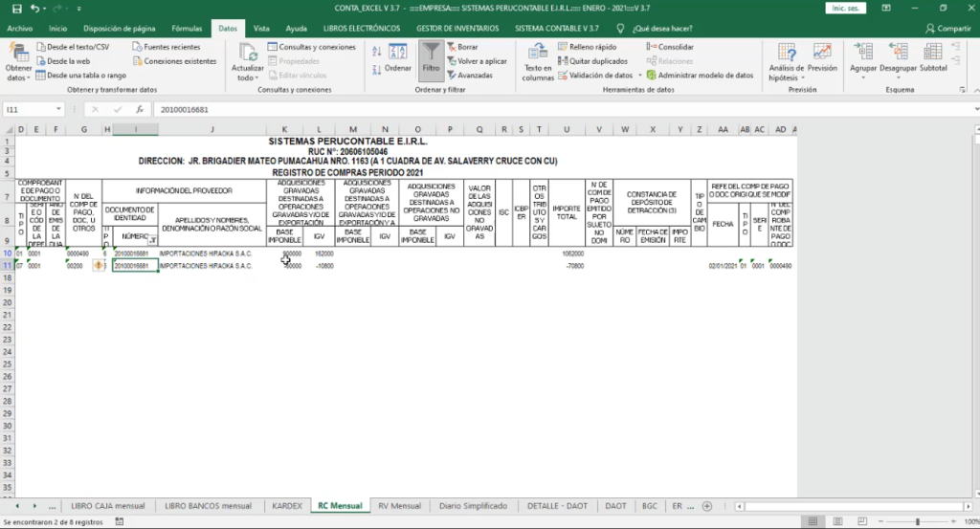
Task: Click the Save icon in quick access toolbar
Action: (17, 8)
